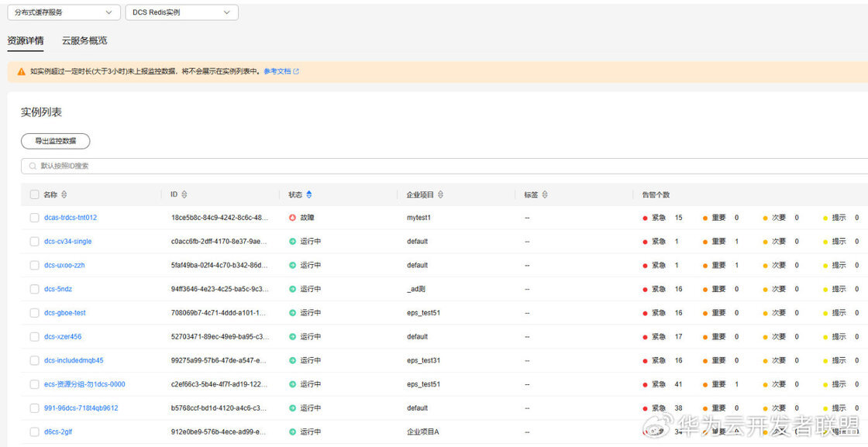Open instance ecs-资源分组-勿1dcs-0000
The width and height of the screenshot is (868, 447).
pyautogui.click(x=84, y=384)
